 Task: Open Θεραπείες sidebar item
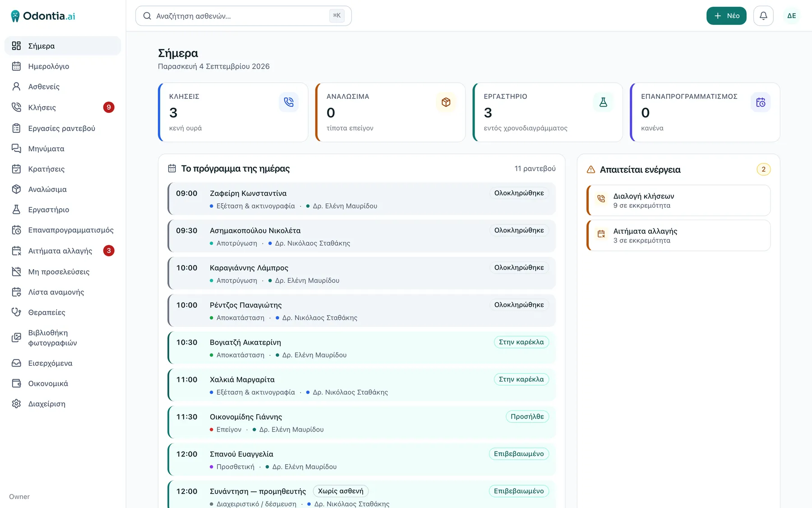pos(63,312)
